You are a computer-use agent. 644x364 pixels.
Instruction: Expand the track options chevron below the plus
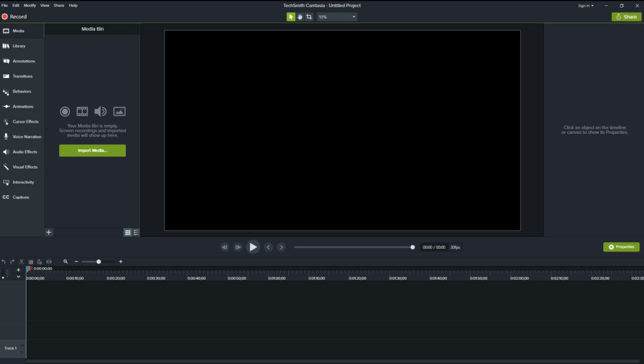[x=18, y=277]
